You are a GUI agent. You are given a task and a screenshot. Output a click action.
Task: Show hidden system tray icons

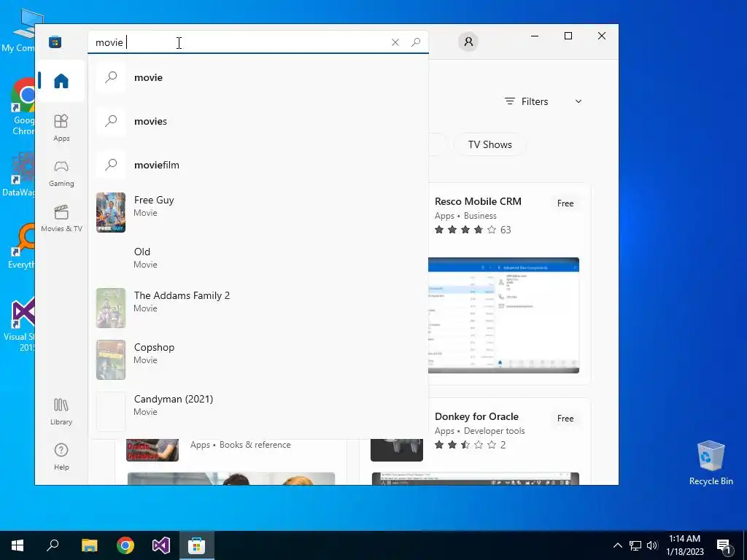click(617, 545)
